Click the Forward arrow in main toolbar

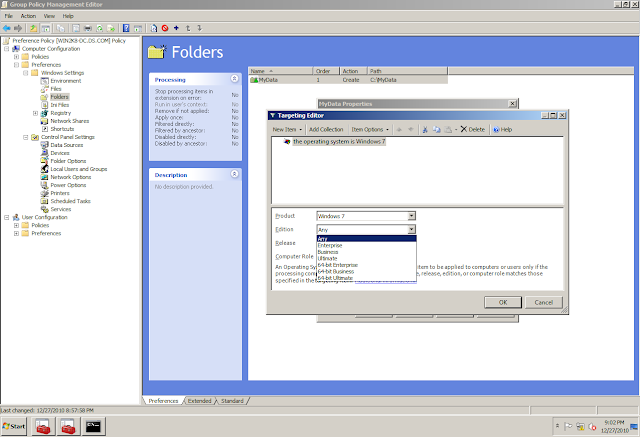point(18,28)
